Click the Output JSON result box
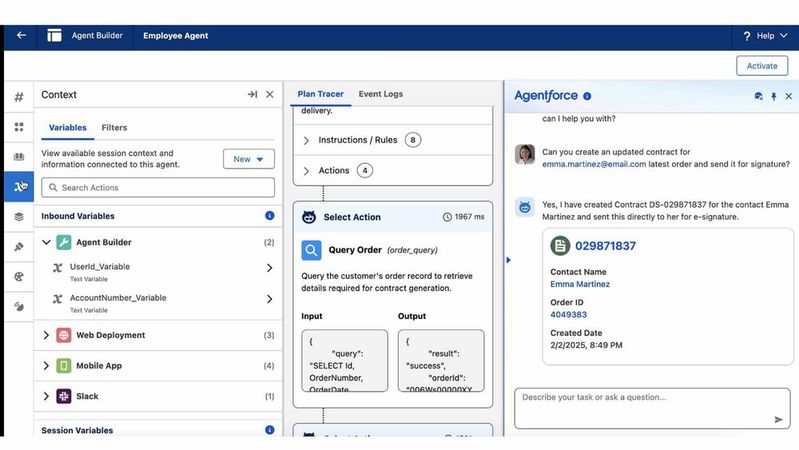 coord(441,361)
